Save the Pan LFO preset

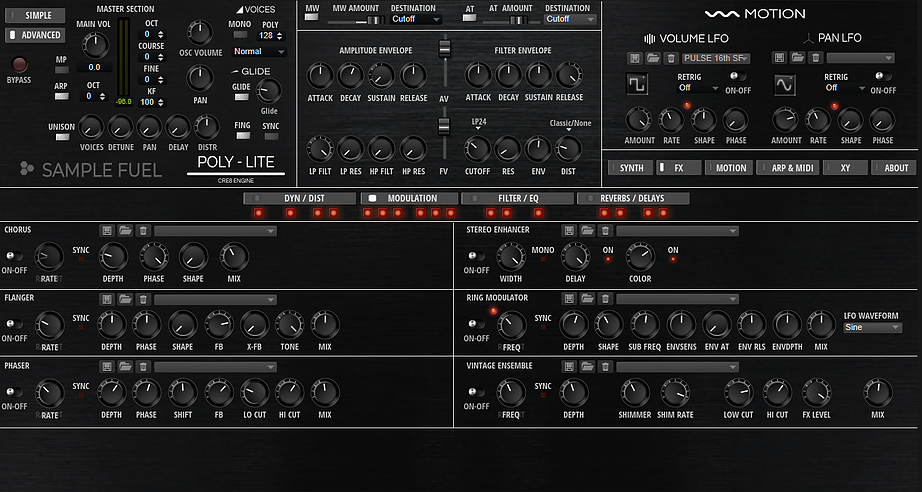pos(779,58)
